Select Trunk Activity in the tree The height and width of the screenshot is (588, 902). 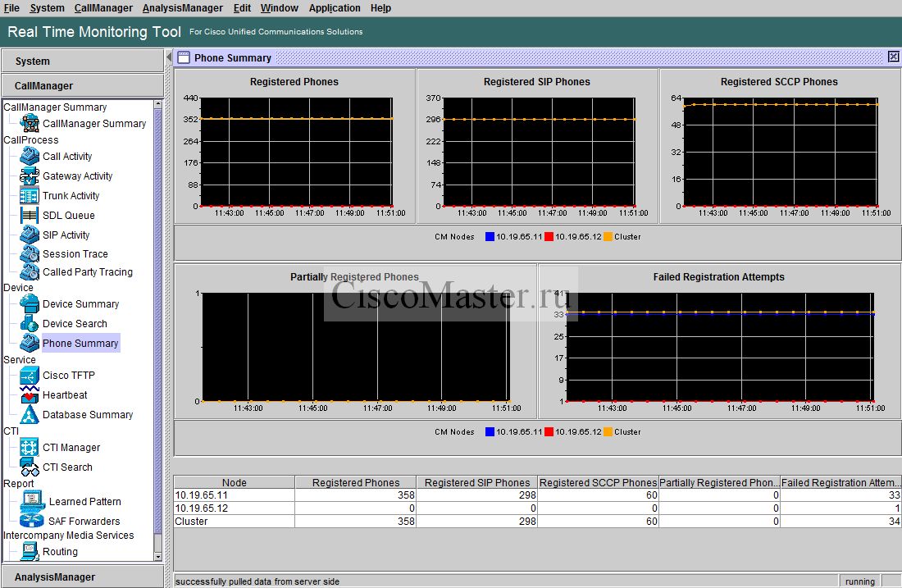coord(71,196)
